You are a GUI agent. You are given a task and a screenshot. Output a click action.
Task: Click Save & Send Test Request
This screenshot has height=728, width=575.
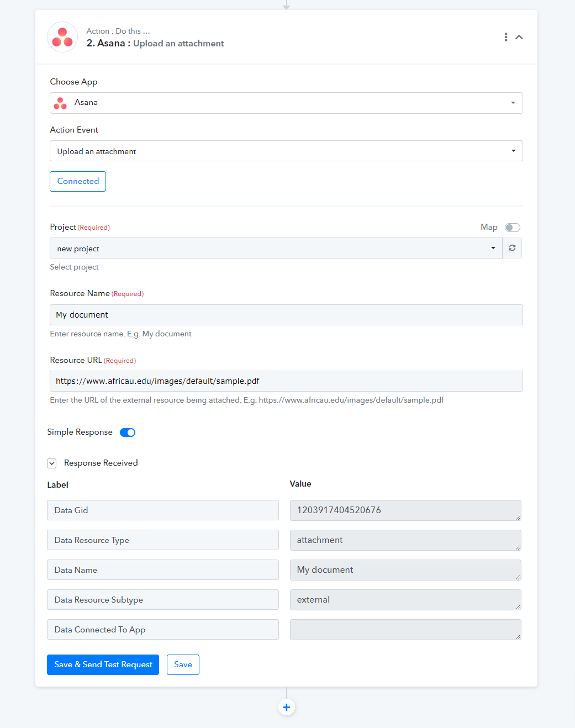click(x=103, y=664)
